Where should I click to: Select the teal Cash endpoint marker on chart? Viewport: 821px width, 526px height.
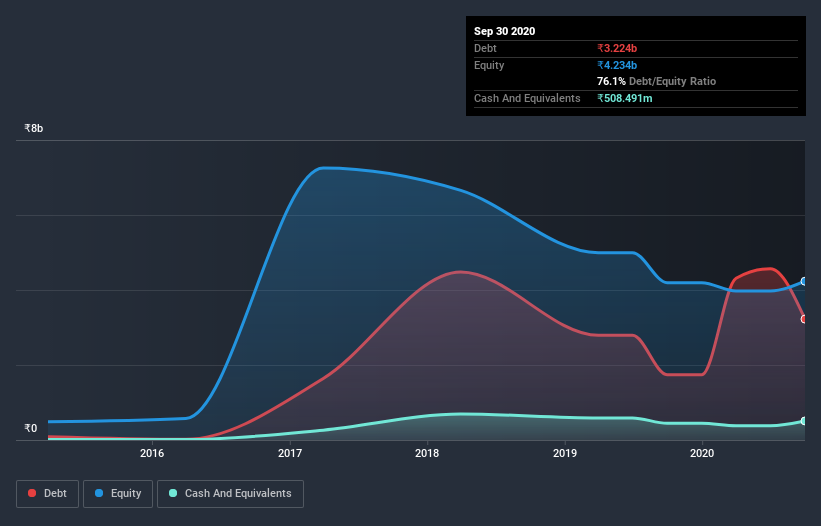(x=804, y=421)
